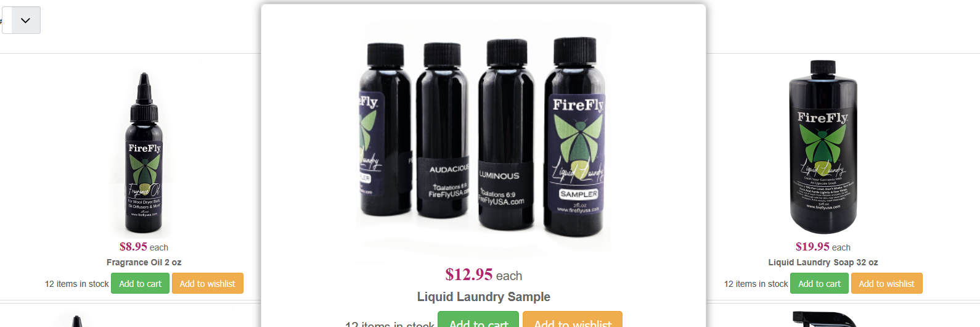The height and width of the screenshot is (327, 980).
Task: Add Liquid Laundry Soap 32 oz to wishlist
Action: (887, 284)
